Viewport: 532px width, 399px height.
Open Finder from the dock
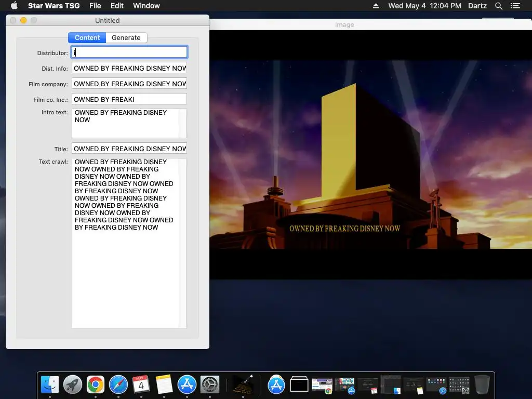tap(50, 385)
